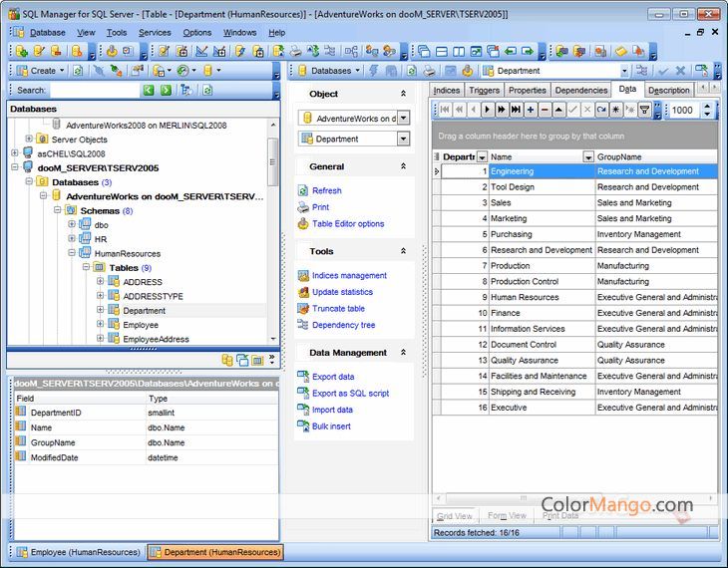This screenshot has width=728, height=568.
Task: Collapse the dooM_SERVER\TSERV2005 node
Action: pos(14,167)
